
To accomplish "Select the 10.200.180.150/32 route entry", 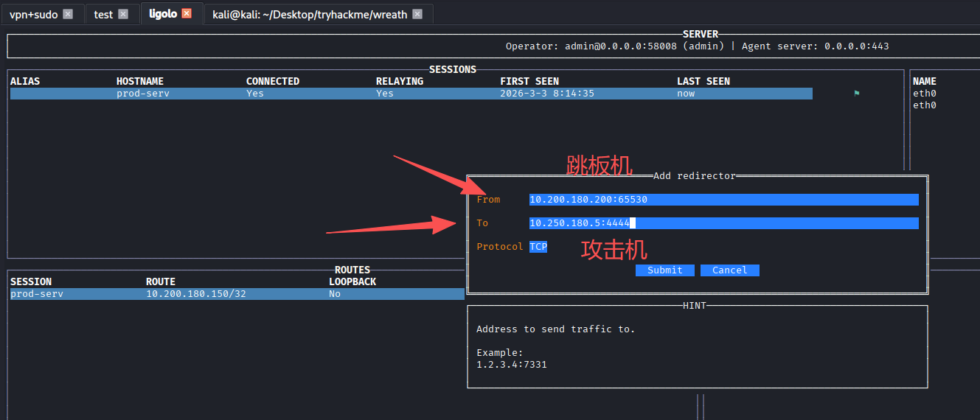I will point(195,294).
